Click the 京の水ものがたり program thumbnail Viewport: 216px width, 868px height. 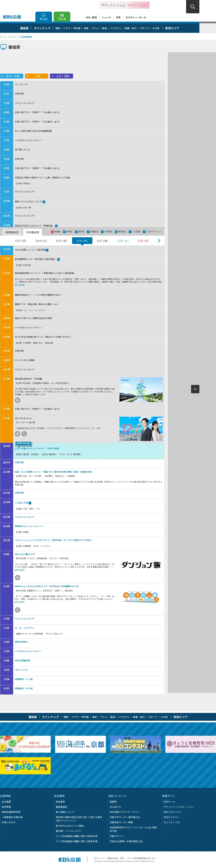141,390
